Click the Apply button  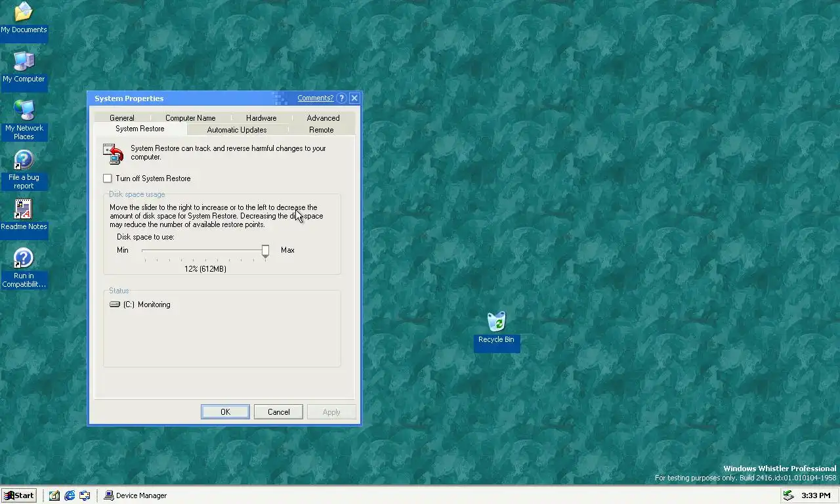pos(331,412)
